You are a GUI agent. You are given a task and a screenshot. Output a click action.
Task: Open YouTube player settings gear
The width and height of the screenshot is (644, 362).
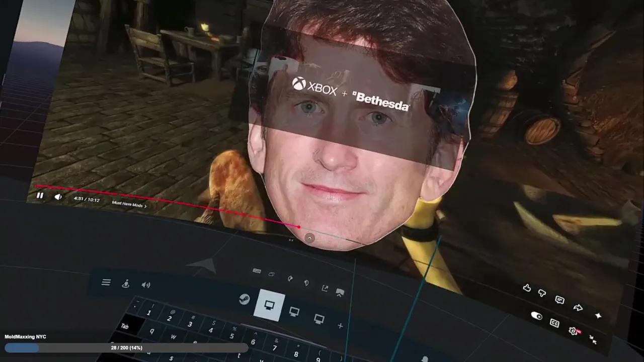pos(573,330)
